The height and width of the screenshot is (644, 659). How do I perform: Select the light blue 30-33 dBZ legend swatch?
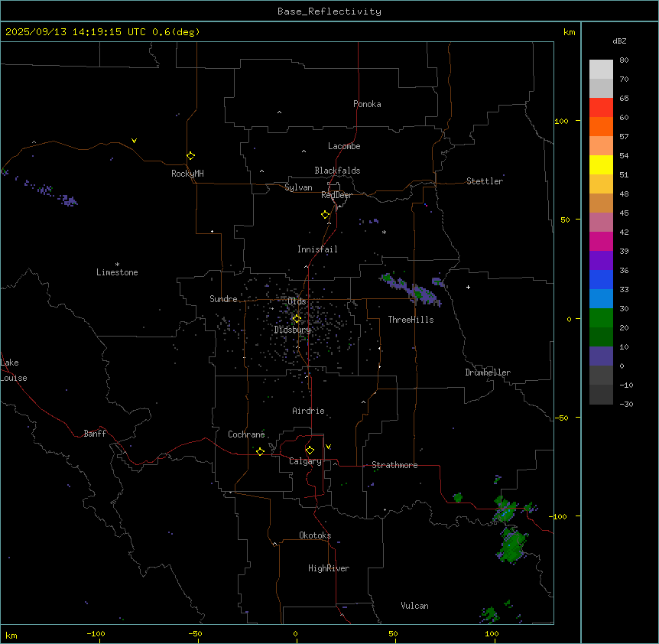601,299
